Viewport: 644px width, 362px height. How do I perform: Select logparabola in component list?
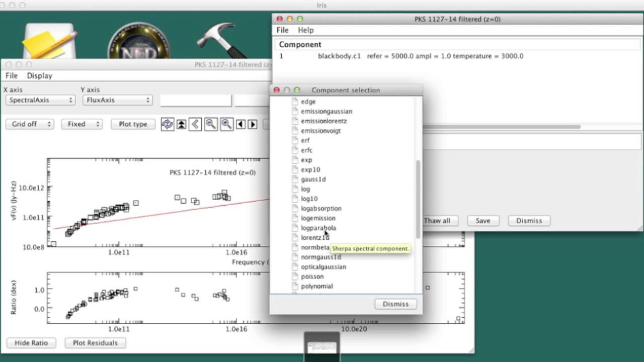(x=318, y=228)
